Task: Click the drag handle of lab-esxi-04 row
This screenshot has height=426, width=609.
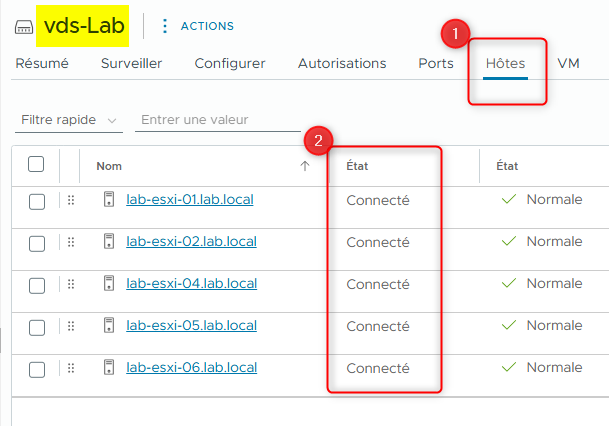Action: pos(71,284)
